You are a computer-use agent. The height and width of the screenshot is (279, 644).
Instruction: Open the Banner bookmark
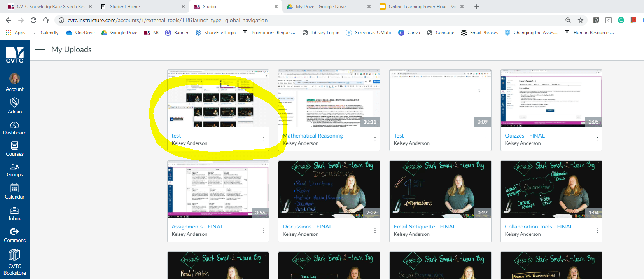(x=177, y=33)
